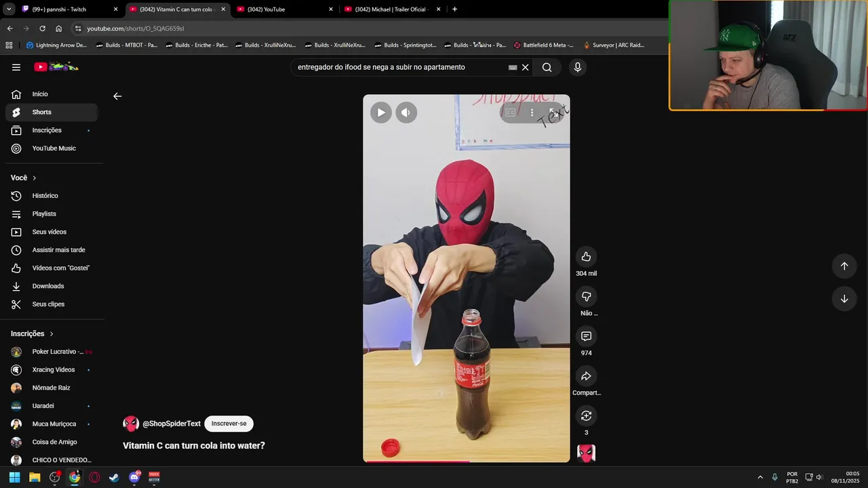Switch to the Michael Trailer Oficial tab
Viewport: 868px width, 488px height.
point(392,9)
